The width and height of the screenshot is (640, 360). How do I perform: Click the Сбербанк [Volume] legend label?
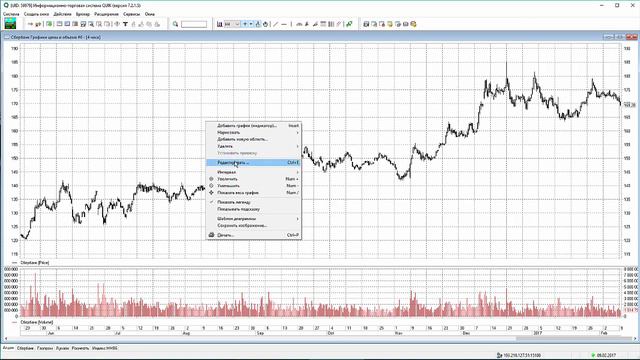pos(37,322)
